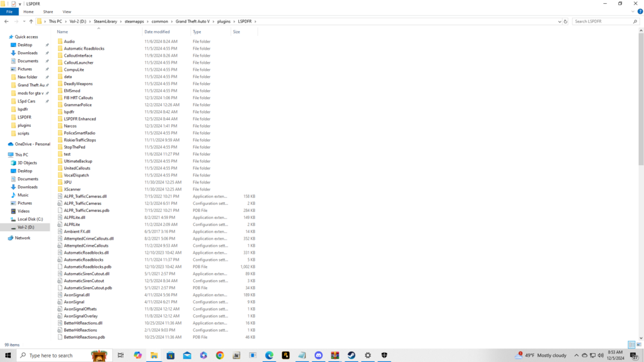This screenshot has height=362, width=644.
Task: Open Steam from the taskbar
Action: click(x=351, y=356)
